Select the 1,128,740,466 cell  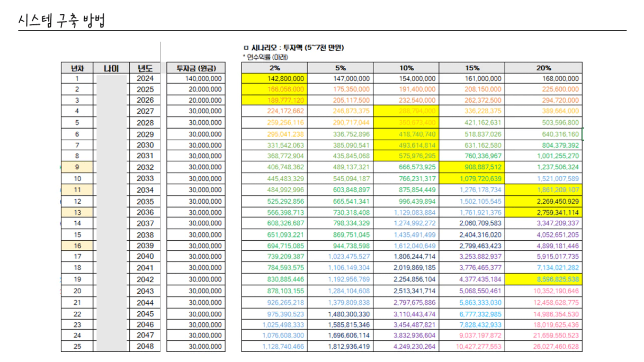[x=274, y=346]
